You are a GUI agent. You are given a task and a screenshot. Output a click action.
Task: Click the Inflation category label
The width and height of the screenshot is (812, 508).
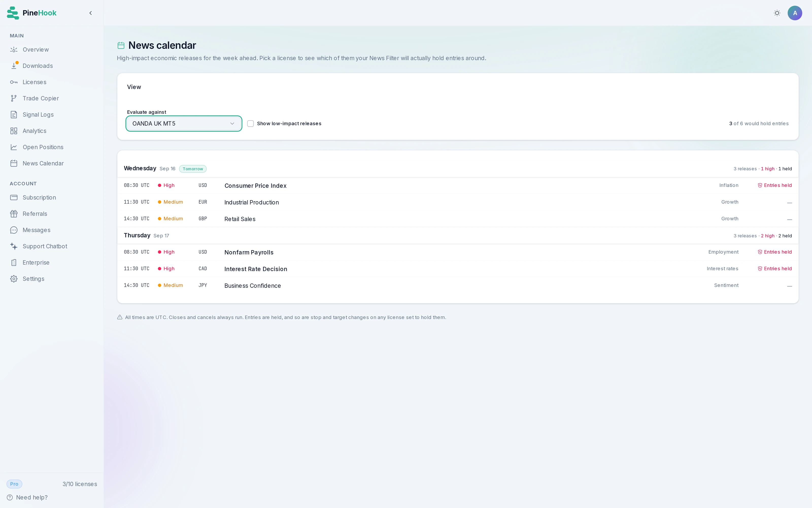coord(729,185)
